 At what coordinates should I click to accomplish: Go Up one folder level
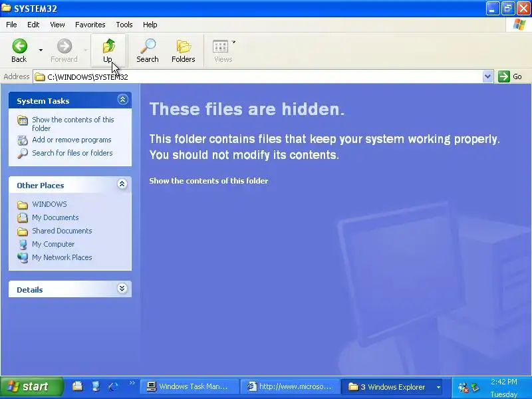tap(108, 51)
